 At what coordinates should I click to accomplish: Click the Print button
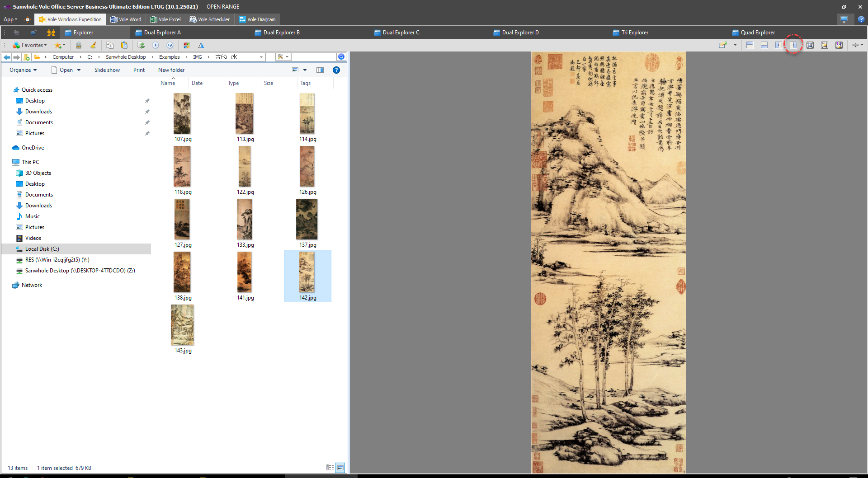(139, 70)
